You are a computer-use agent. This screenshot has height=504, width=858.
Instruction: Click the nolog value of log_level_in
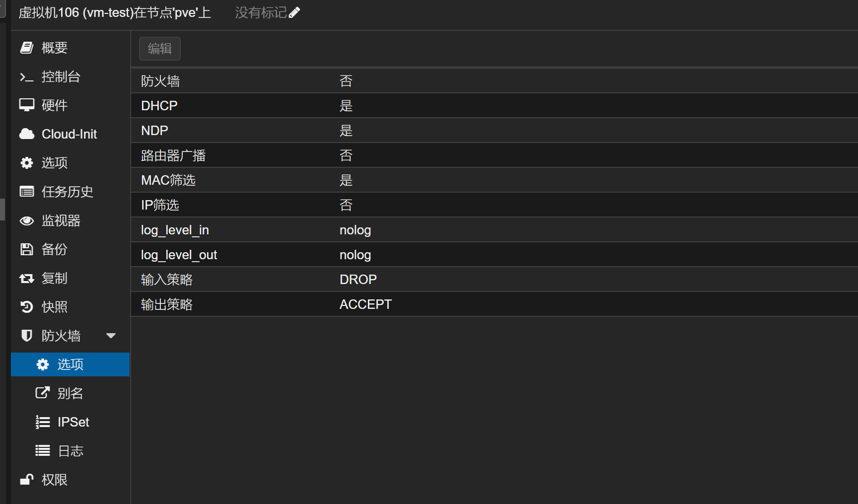[x=355, y=230]
